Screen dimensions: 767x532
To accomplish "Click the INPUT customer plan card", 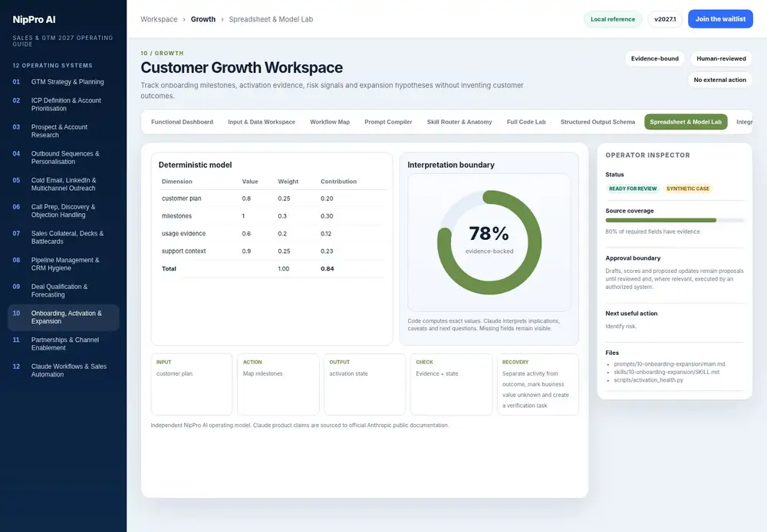I will click(191, 384).
